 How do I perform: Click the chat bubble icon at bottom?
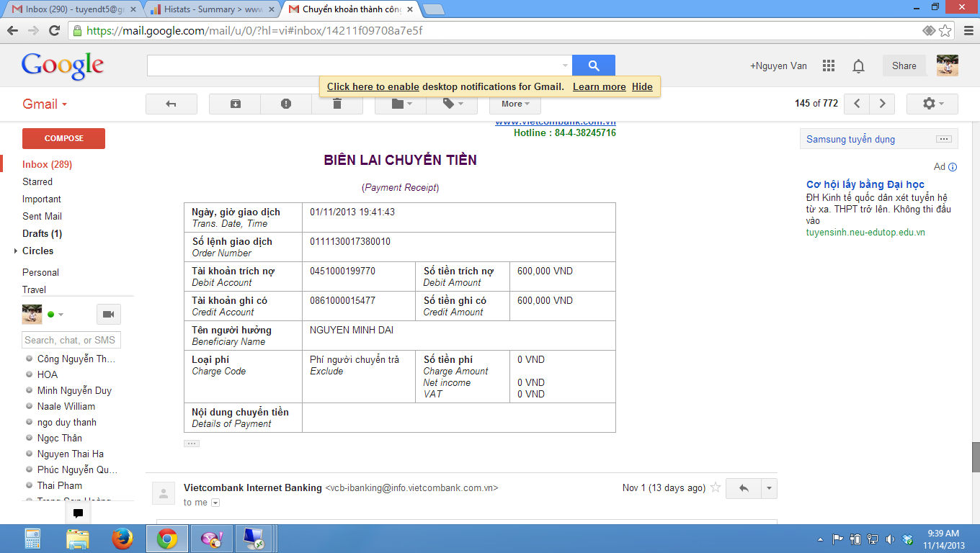coord(79,513)
